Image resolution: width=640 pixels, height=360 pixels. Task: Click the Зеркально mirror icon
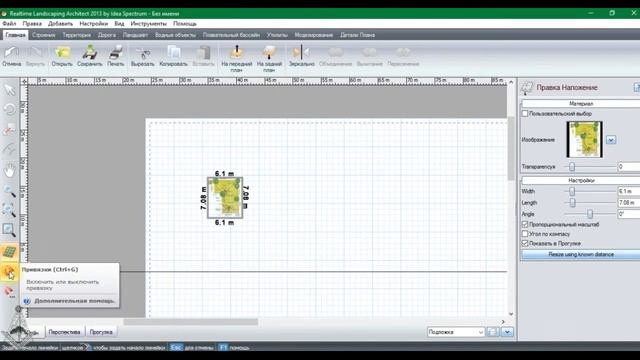pos(302,53)
